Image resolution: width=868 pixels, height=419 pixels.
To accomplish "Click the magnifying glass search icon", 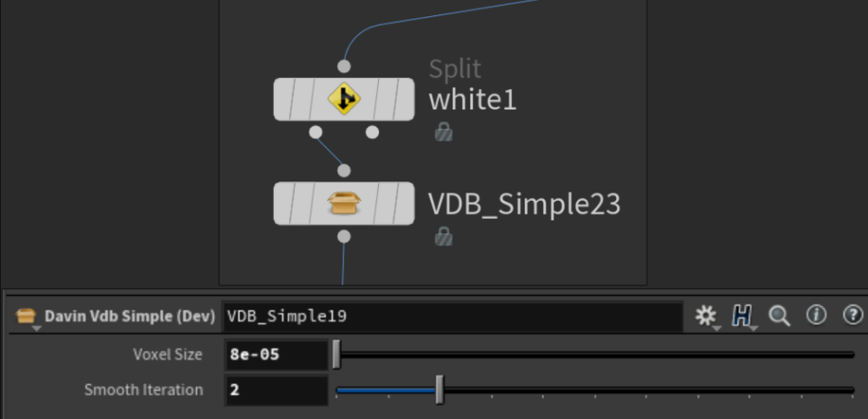I will [779, 316].
